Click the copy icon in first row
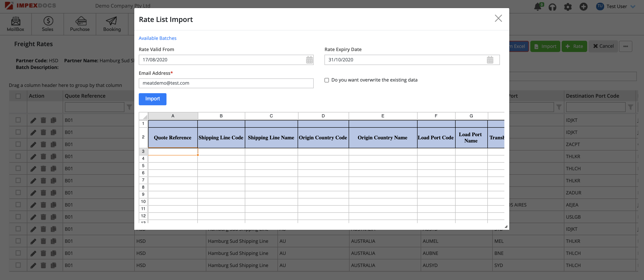This screenshot has width=644, height=280. pyautogui.click(x=53, y=120)
